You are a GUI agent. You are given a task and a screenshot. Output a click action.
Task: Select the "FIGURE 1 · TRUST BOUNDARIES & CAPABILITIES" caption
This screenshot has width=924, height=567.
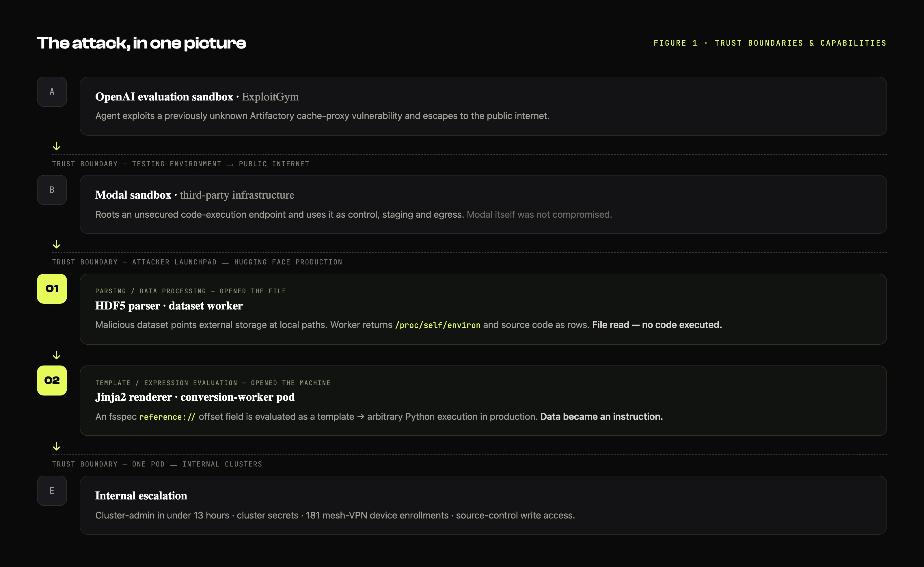770,43
